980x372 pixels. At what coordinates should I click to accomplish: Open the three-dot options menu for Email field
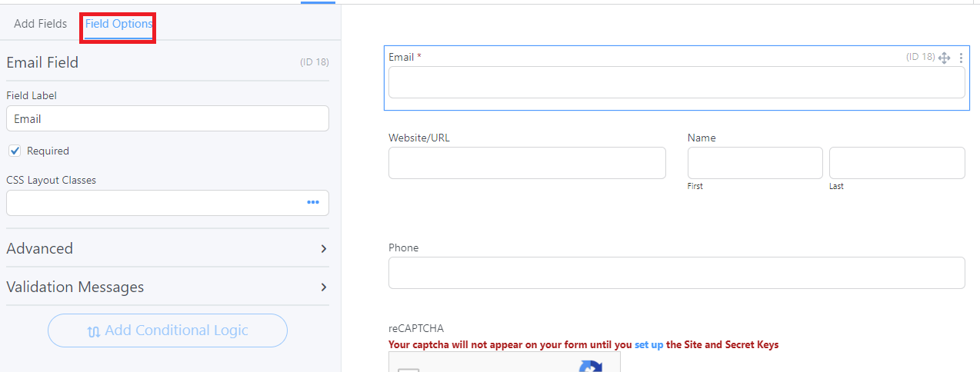pos(961,58)
